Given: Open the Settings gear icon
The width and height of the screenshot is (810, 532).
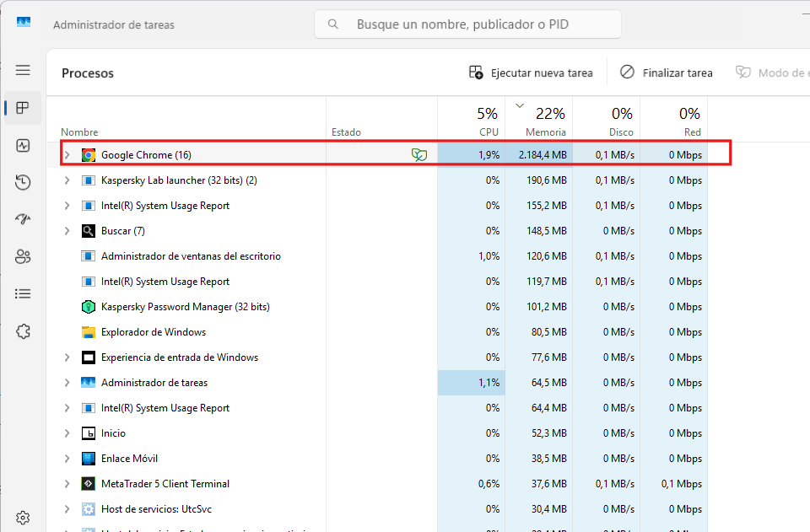Looking at the screenshot, I should (x=23, y=518).
